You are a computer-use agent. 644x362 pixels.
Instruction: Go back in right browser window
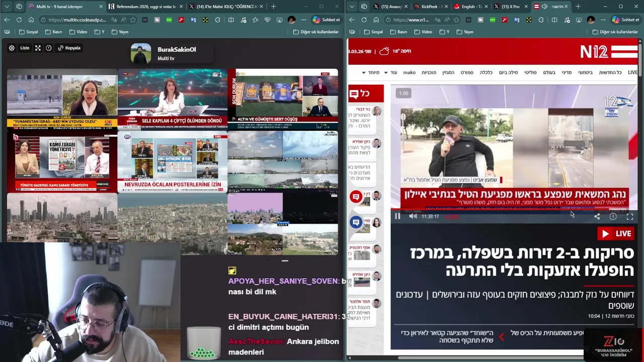pyautogui.click(x=352, y=20)
